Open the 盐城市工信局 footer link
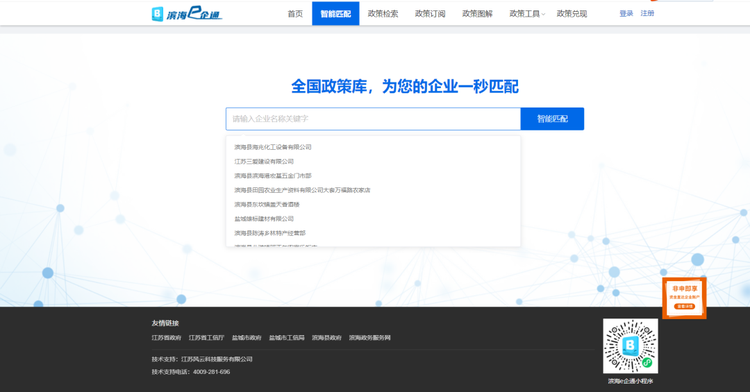 click(x=287, y=338)
